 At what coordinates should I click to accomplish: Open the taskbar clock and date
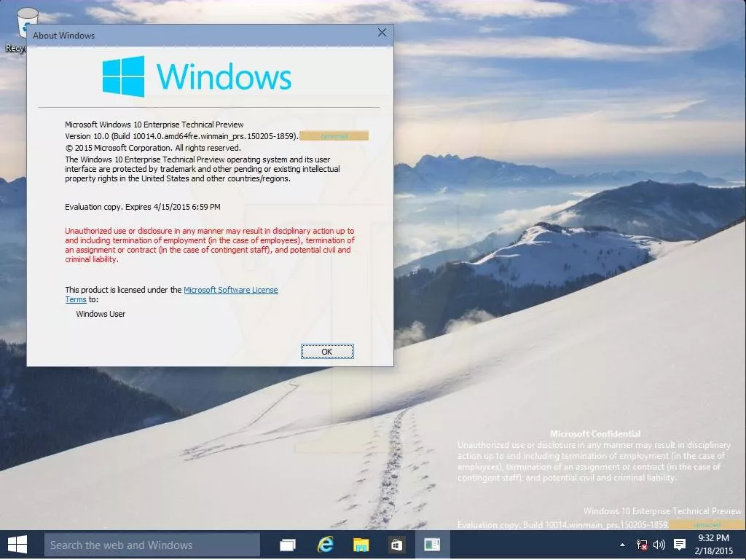pyautogui.click(x=714, y=544)
